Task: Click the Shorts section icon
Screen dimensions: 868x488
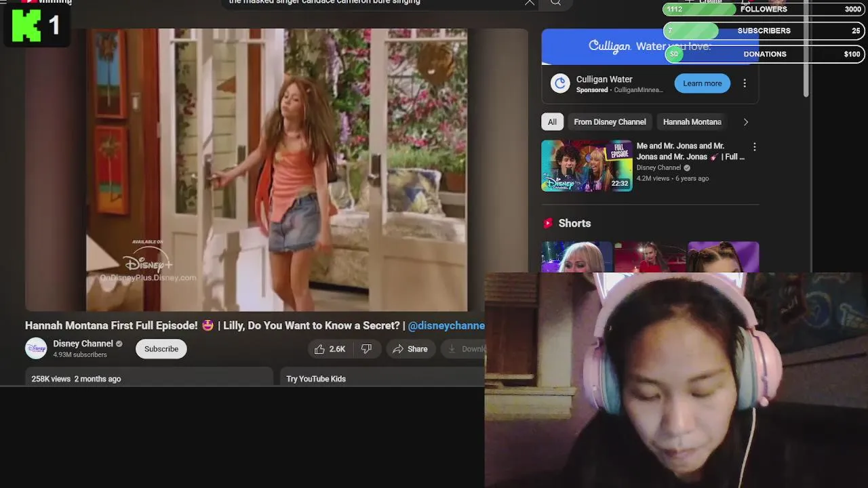Action: click(548, 223)
